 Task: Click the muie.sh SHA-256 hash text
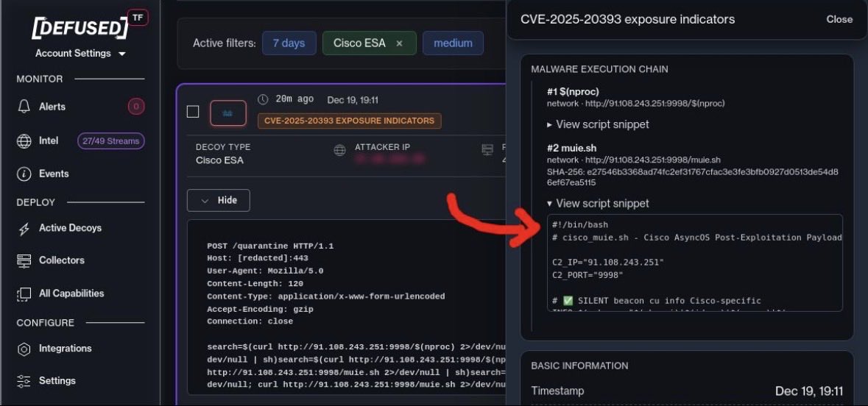[693, 177]
